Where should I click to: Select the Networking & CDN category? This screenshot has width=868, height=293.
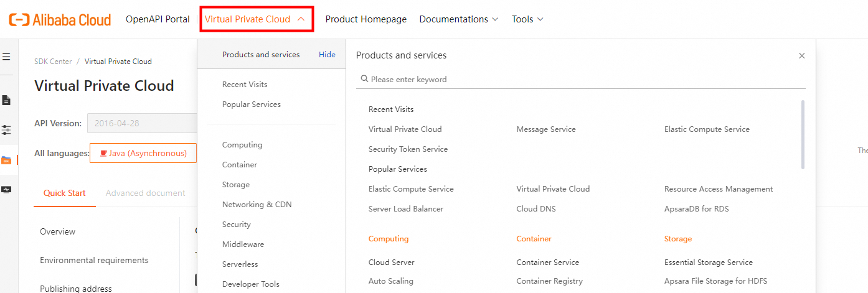257,205
